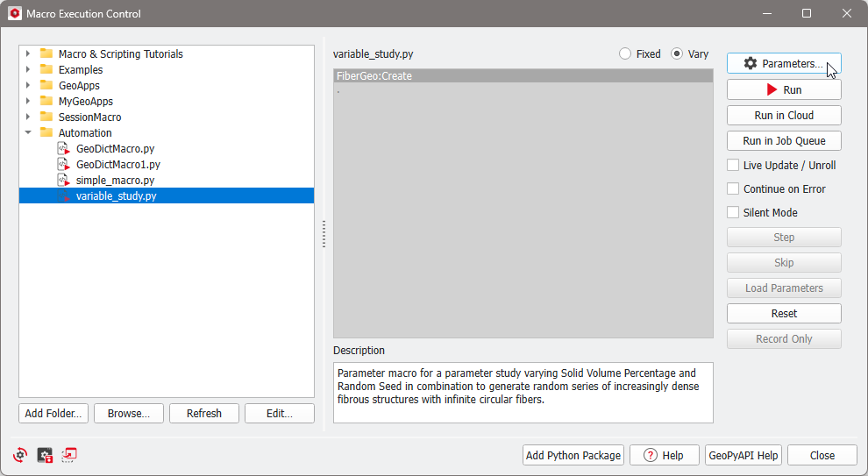Expand the Macro & Scripting Tutorials folder

(x=28, y=53)
